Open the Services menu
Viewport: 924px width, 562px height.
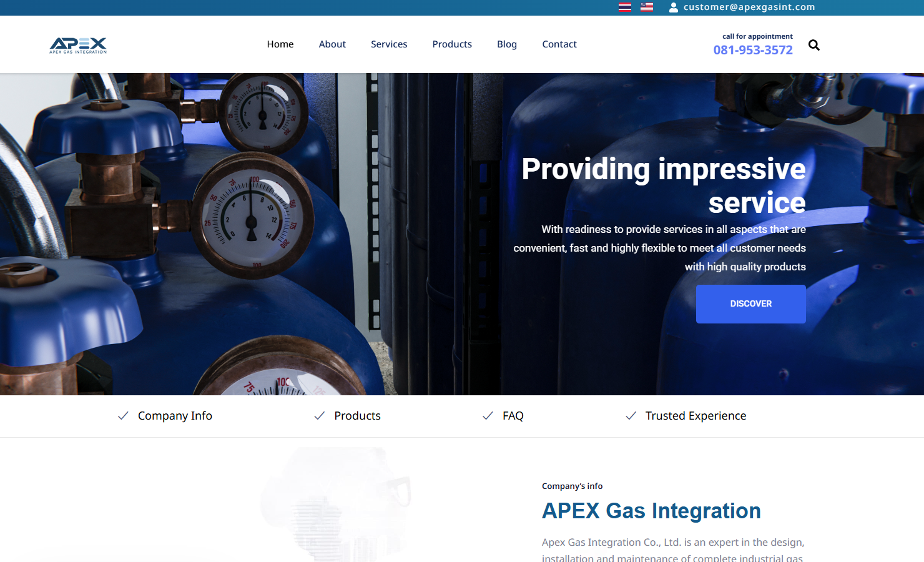389,44
